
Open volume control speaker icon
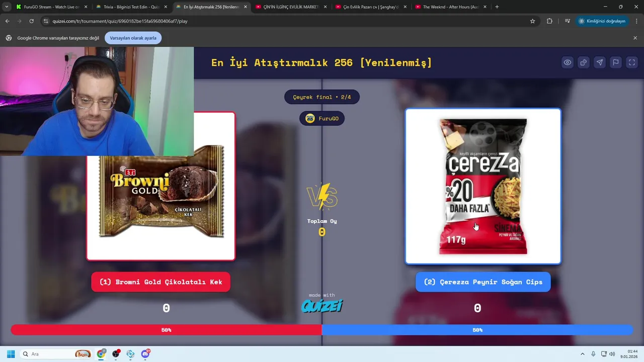click(x=612, y=354)
